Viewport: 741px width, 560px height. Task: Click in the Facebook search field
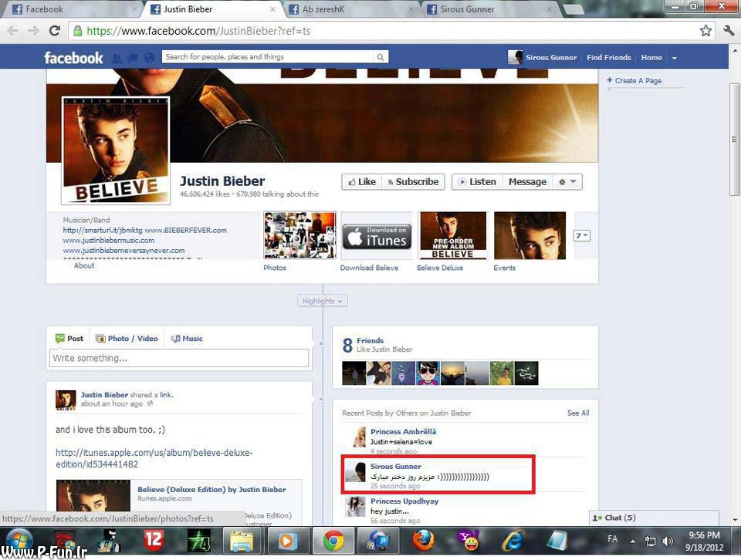[269, 56]
